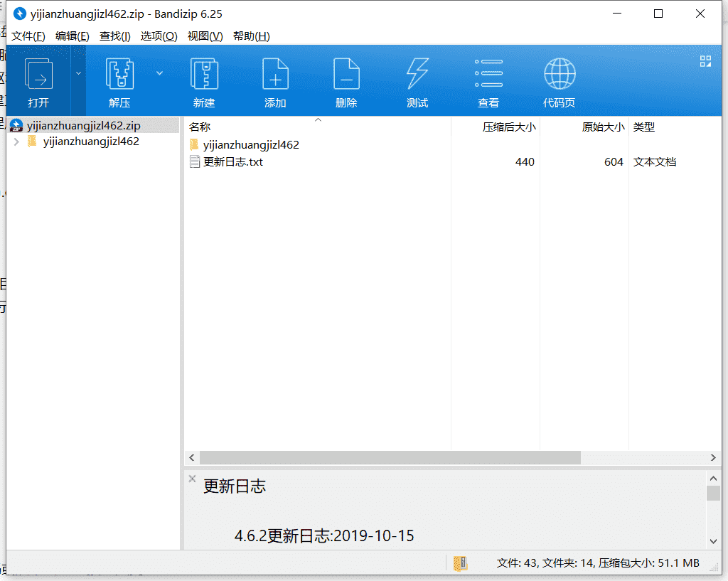Click the horizontal scrollbar thumb
Viewport: 728px width, 581px height.
coord(390,457)
